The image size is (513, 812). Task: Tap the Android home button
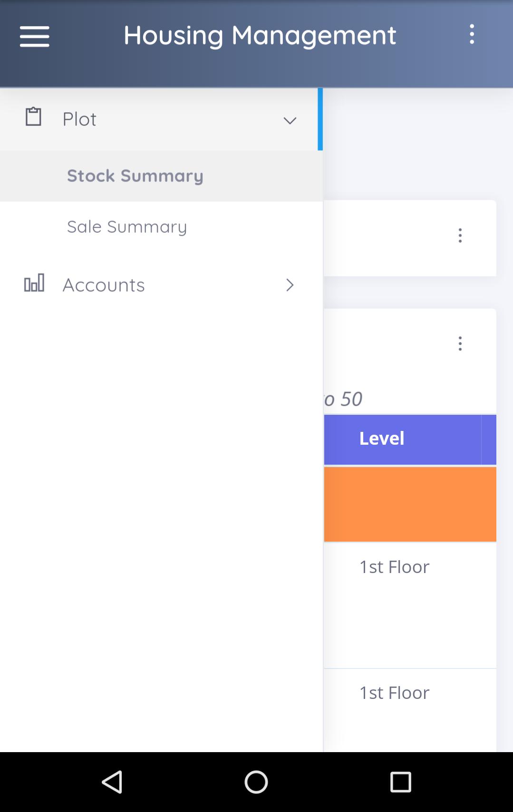point(256,782)
